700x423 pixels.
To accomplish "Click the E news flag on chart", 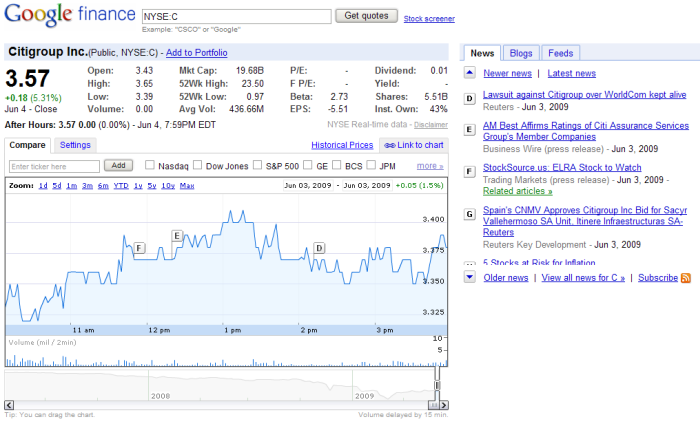I will [177, 236].
